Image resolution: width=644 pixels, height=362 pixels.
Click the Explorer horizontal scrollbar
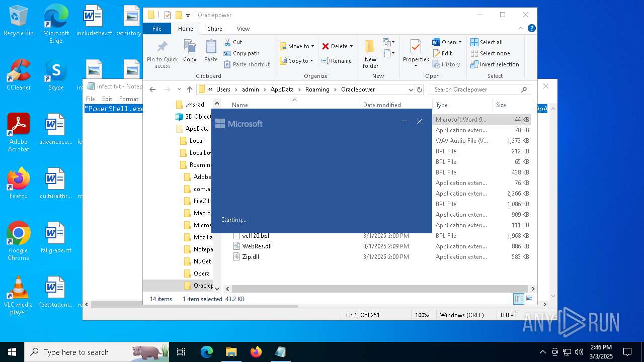pos(380,289)
